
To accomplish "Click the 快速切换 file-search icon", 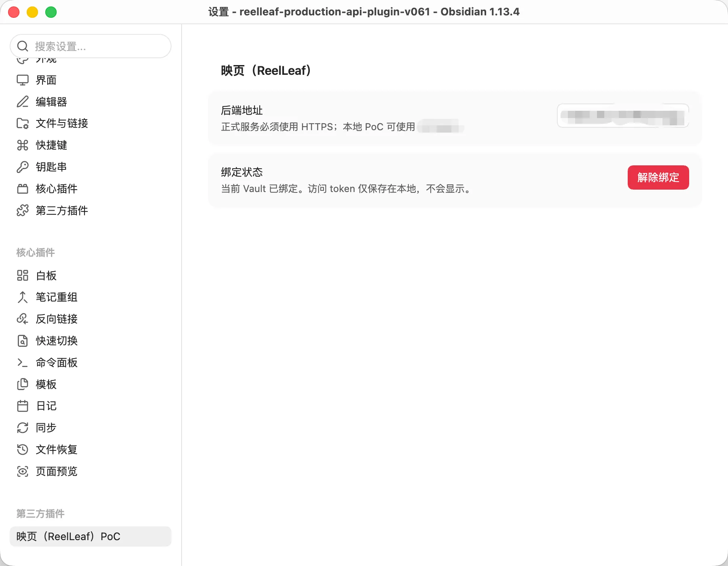I will pyautogui.click(x=23, y=341).
